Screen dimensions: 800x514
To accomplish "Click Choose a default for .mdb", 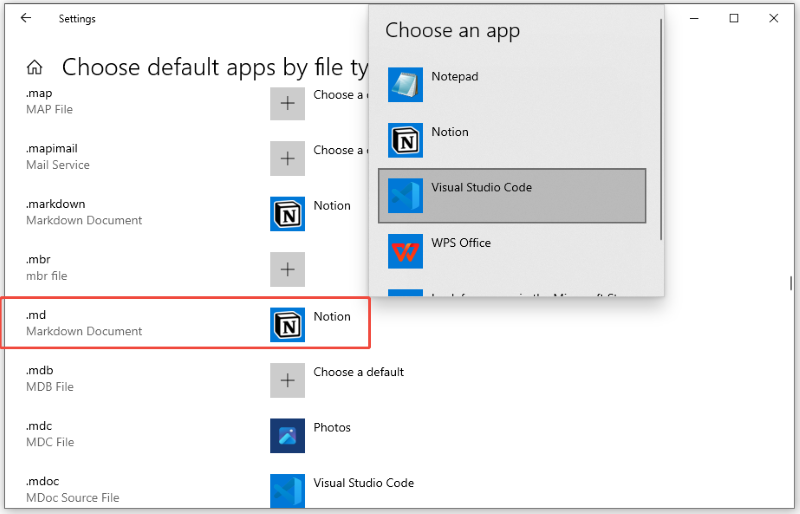I will click(358, 372).
